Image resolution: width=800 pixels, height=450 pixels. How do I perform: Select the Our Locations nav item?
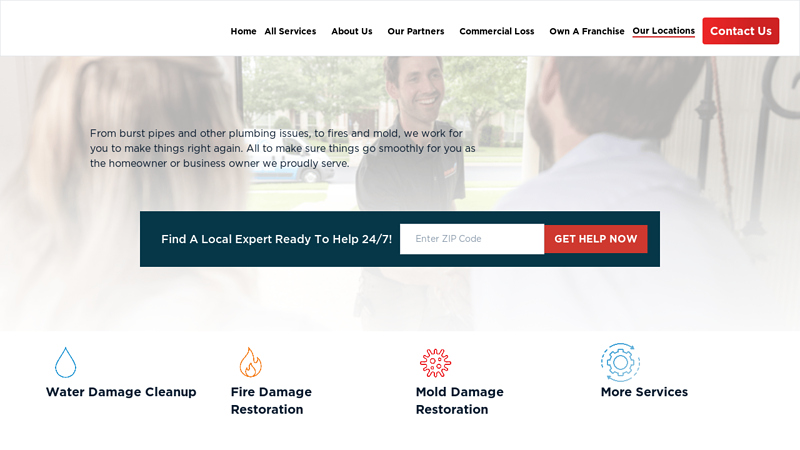coord(663,31)
